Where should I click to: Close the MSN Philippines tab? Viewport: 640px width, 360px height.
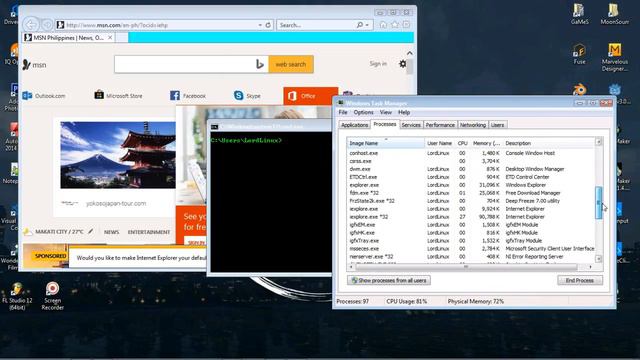(110, 38)
